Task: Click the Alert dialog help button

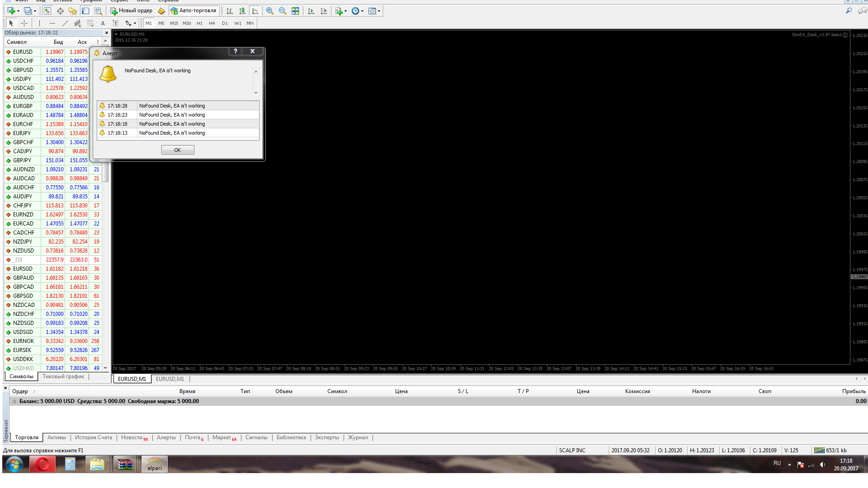Action: coord(236,52)
